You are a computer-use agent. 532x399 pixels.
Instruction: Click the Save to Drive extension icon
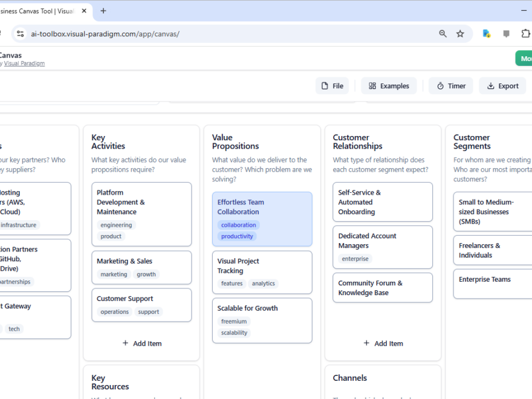[x=485, y=34]
